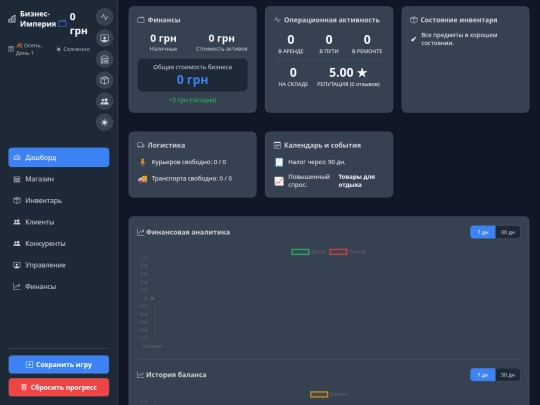Click the checkmark icon in inventory status
Screen dimensions: 540x405
coord(413,39)
